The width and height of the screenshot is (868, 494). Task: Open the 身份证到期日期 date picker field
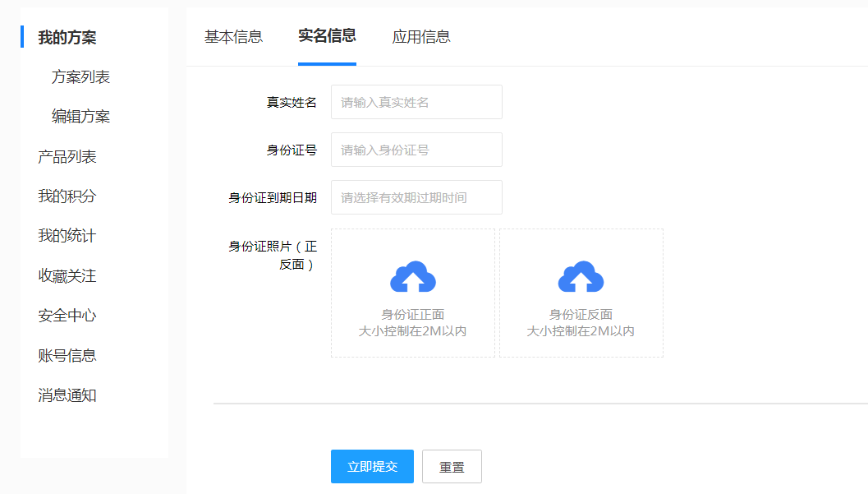point(416,197)
